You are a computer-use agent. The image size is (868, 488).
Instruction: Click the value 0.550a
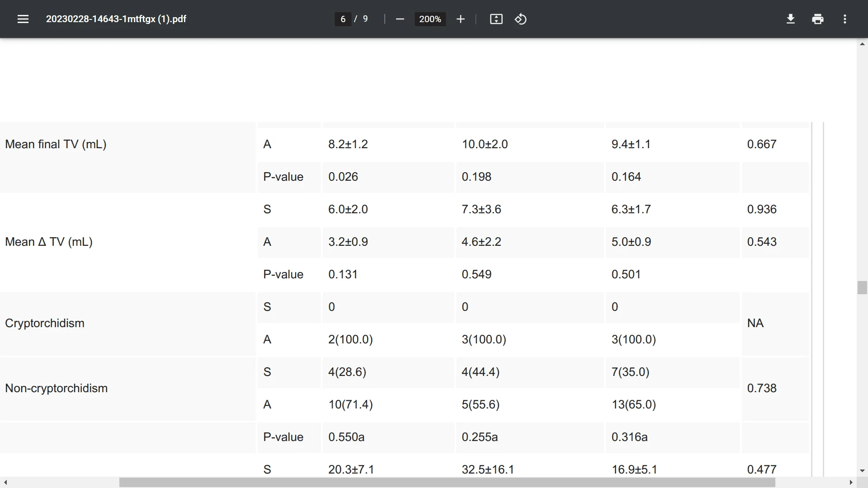point(346,437)
